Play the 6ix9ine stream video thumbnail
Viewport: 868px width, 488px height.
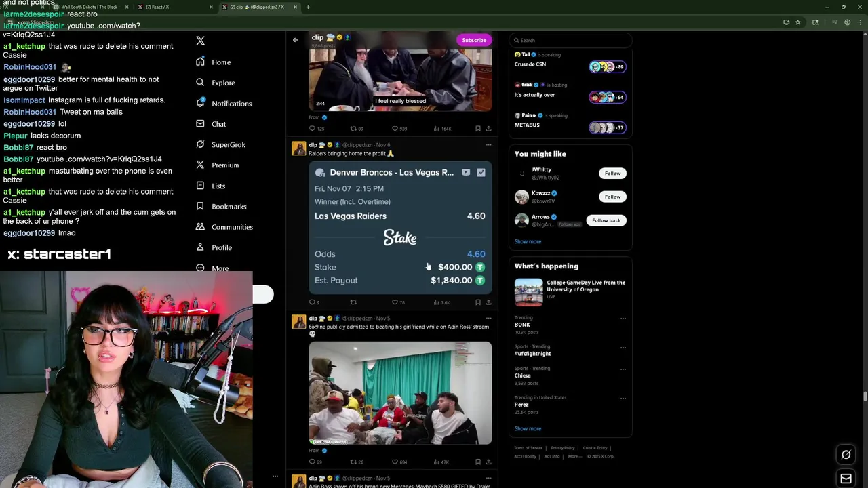pyautogui.click(x=400, y=393)
